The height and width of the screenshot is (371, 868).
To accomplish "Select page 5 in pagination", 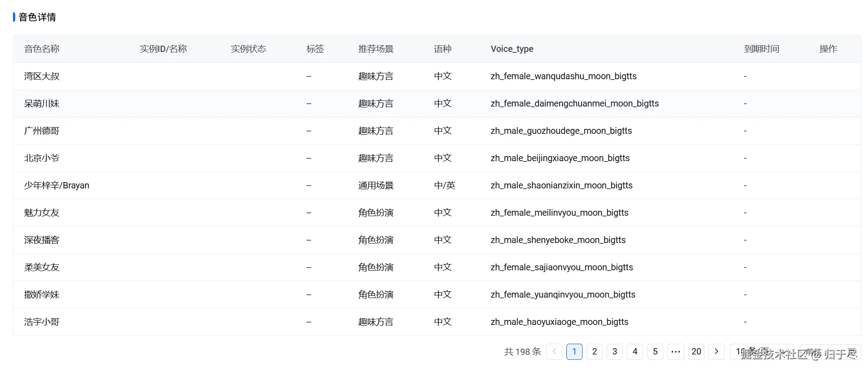I will click(655, 352).
